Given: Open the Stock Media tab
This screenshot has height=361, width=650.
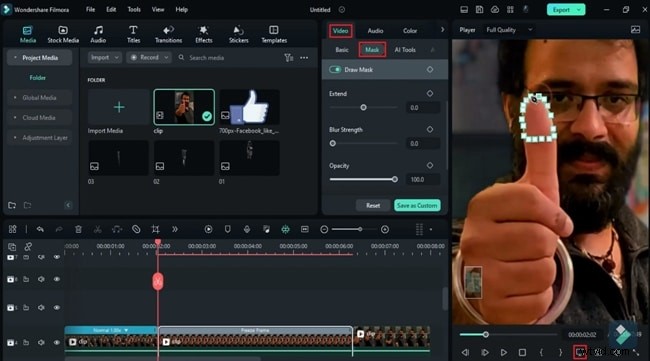Looking at the screenshot, I should tap(63, 34).
